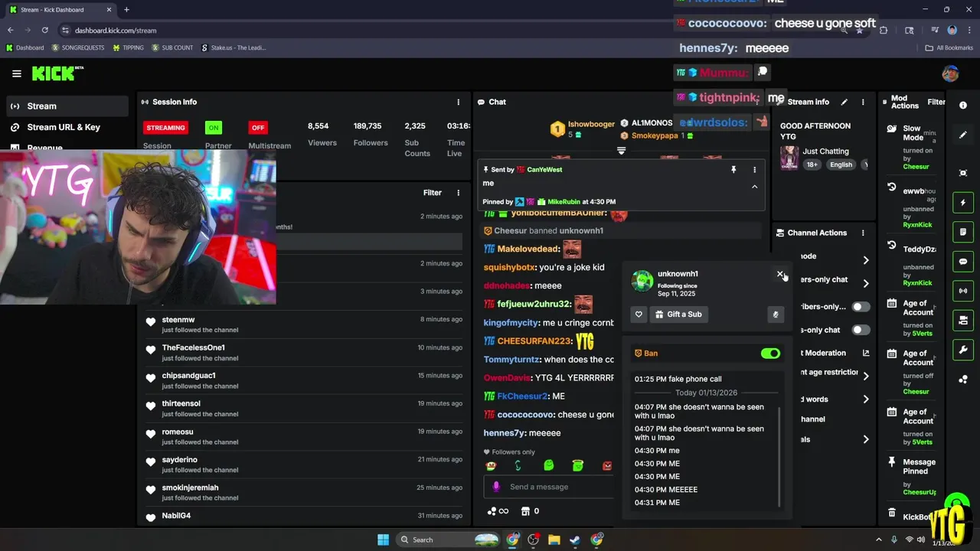
Task: Click the taskbar Search box
Action: click(449, 540)
